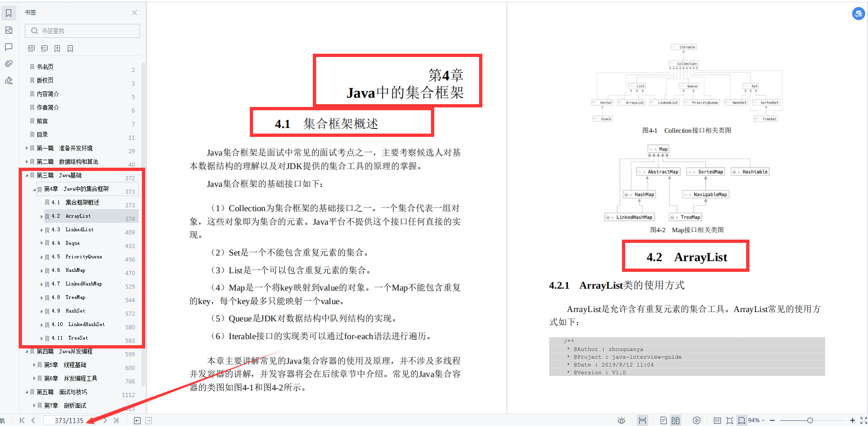Zoom in with the plus button
The image size is (868, 426).
click(x=852, y=420)
